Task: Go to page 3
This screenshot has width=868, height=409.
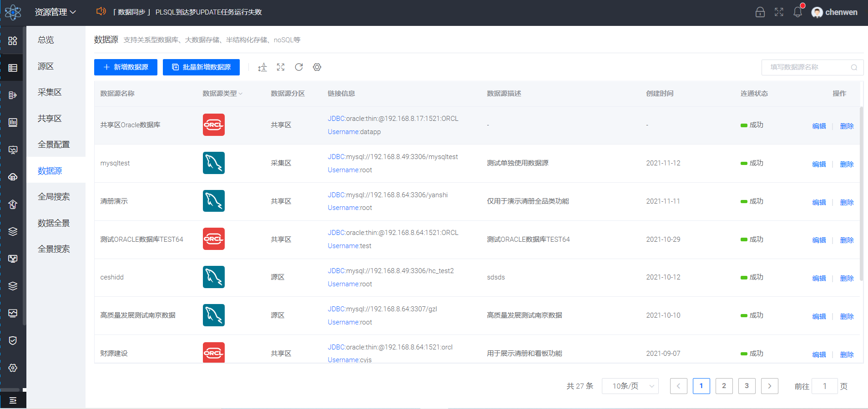Action: tap(747, 386)
